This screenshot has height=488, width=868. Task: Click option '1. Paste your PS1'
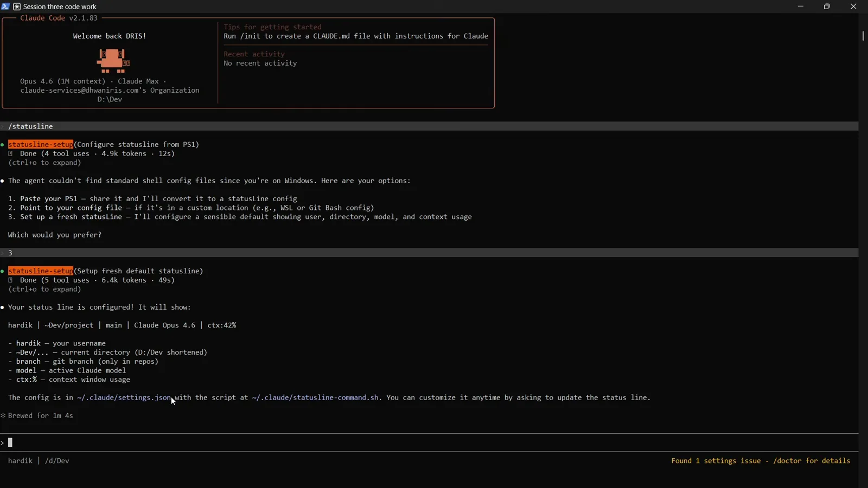[x=153, y=198]
